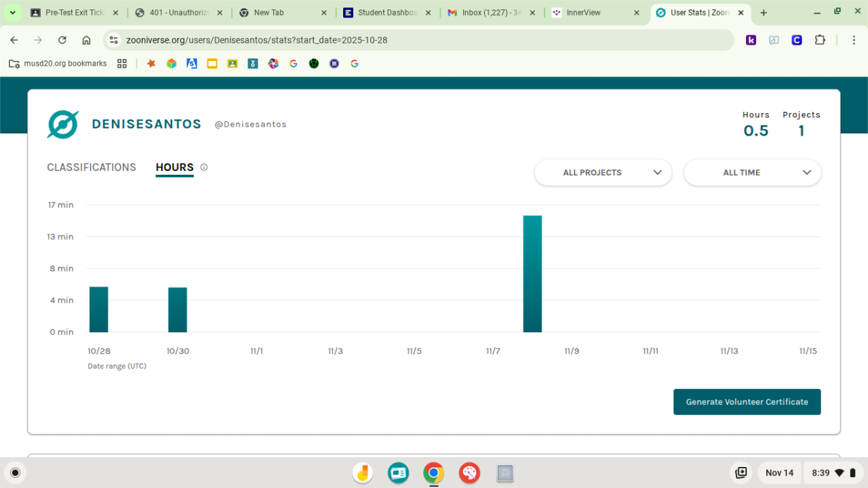Open the grey cube app on shelf
Screen dimensions: 868x488
(x=505, y=472)
